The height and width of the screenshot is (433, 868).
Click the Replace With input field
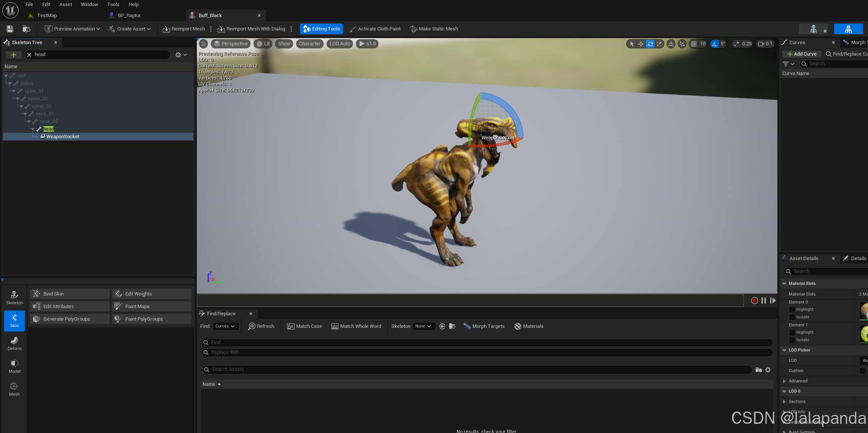point(487,352)
